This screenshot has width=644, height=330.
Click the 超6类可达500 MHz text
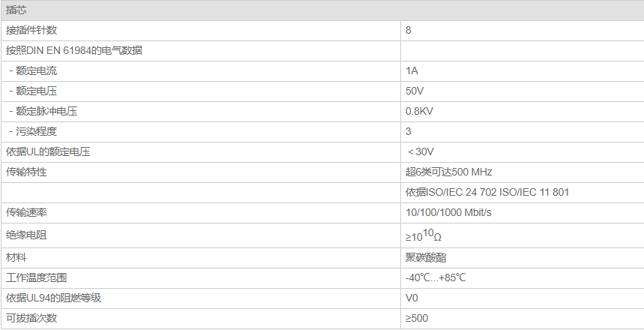(448, 172)
